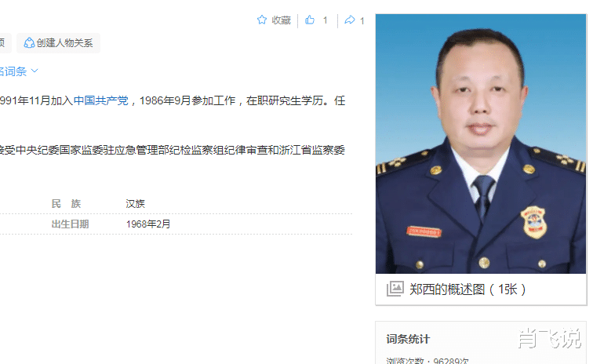Click the 收藏 collect label

(282, 20)
